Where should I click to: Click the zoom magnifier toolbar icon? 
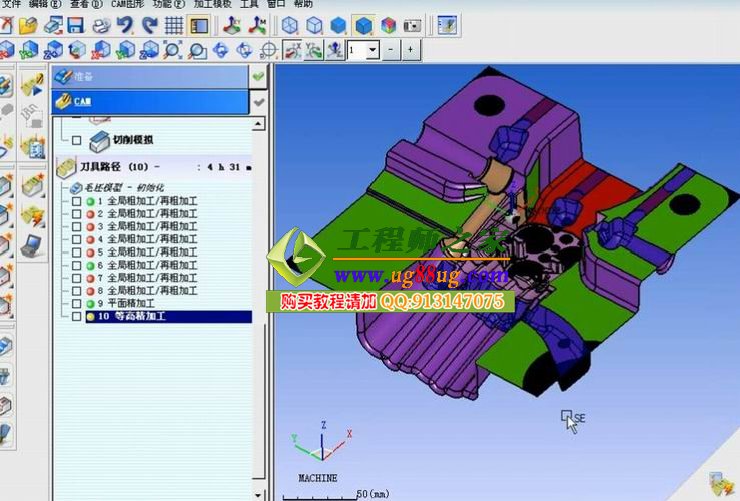coord(172,49)
